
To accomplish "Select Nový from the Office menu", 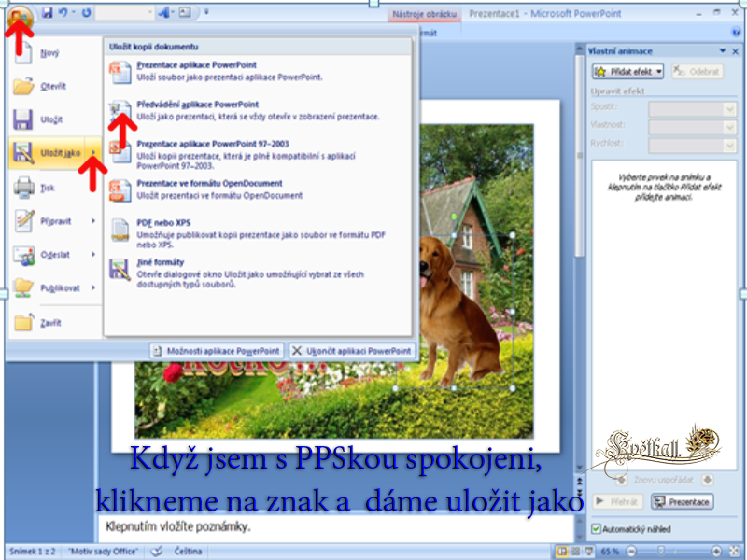I will click(x=55, y=53).
